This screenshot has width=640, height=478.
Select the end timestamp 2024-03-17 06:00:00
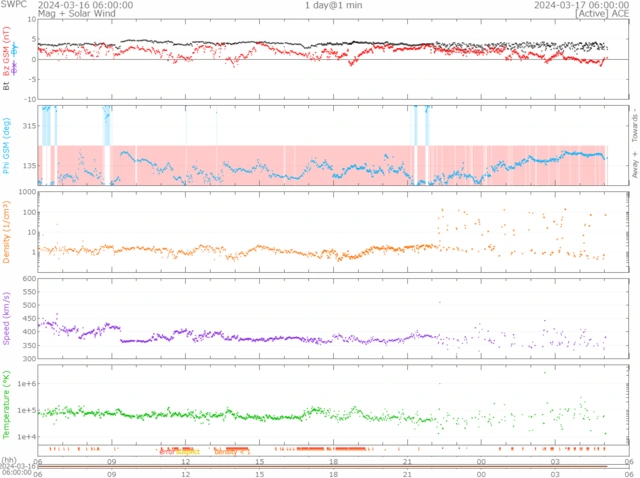coord(581,5)
